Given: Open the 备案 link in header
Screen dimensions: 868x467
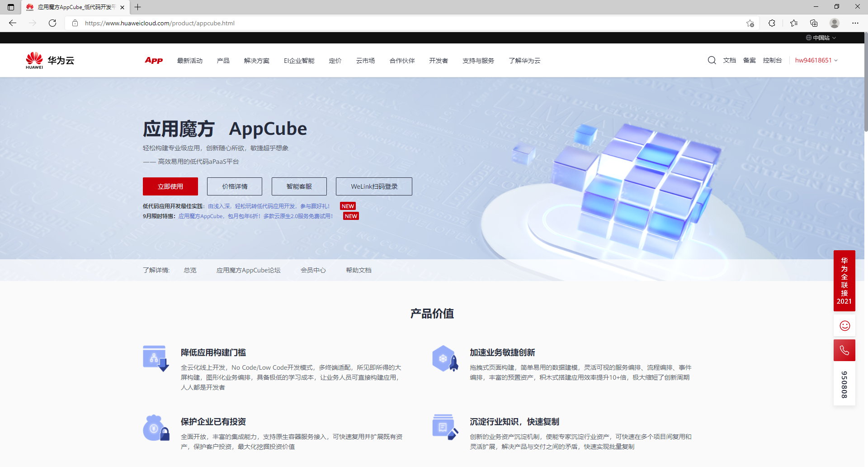Looking at the screenshot, I should [x=750, y=60].
